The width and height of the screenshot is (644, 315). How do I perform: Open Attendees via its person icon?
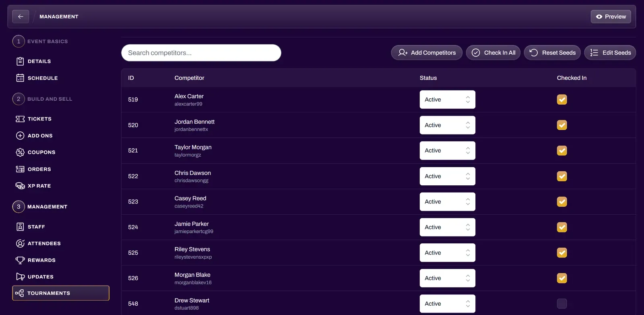point(20,243)
